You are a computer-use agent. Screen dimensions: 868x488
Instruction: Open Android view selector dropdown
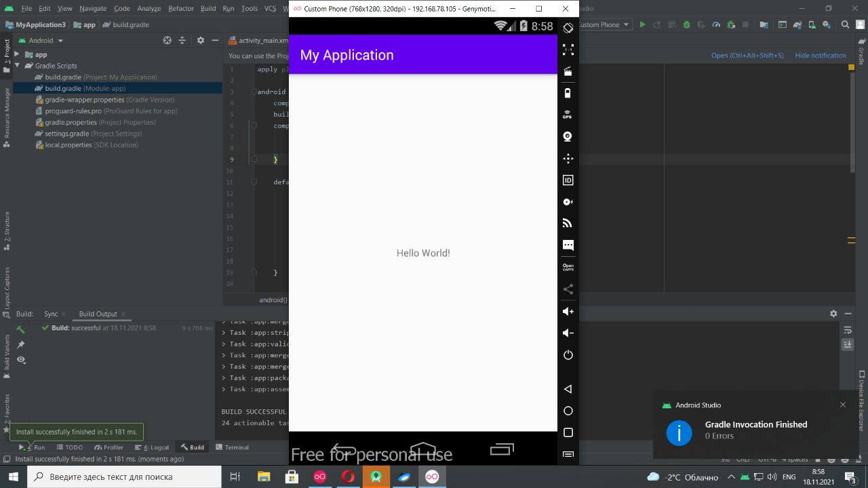click(41, 41)
